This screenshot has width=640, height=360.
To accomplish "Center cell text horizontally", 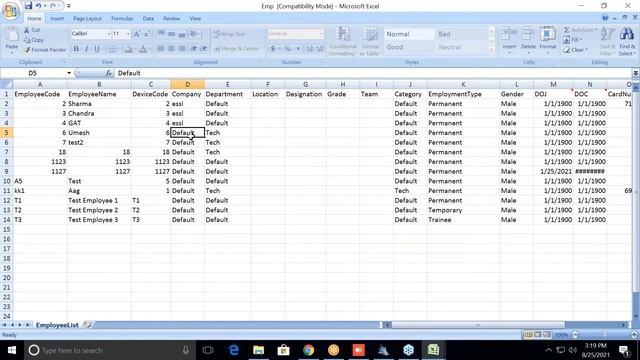I will point(171,49).
